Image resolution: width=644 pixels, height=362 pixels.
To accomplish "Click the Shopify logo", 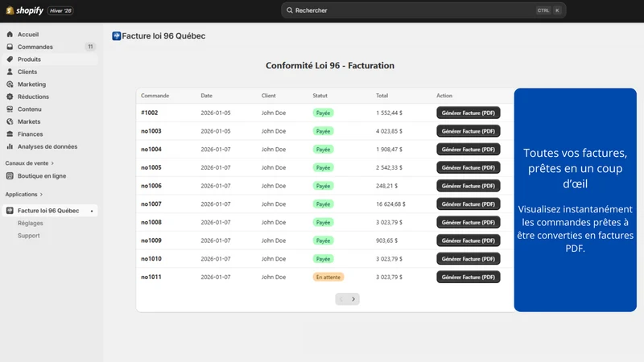I will (25, 10).
